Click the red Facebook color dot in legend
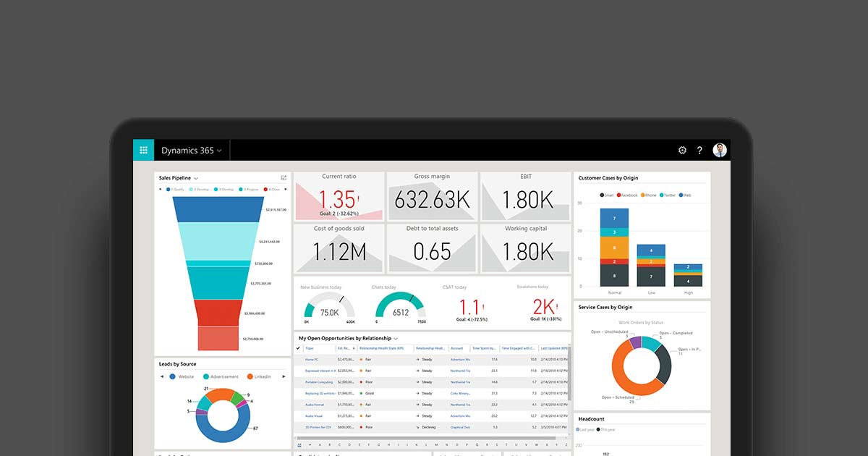Screen dimensions: 868x456 (619, 195)
